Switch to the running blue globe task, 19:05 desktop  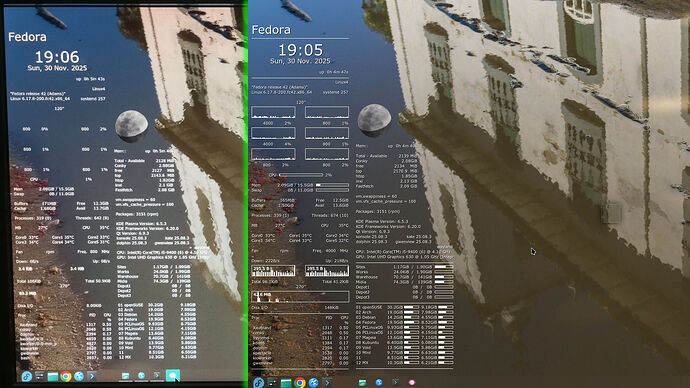tap(379, 383)
